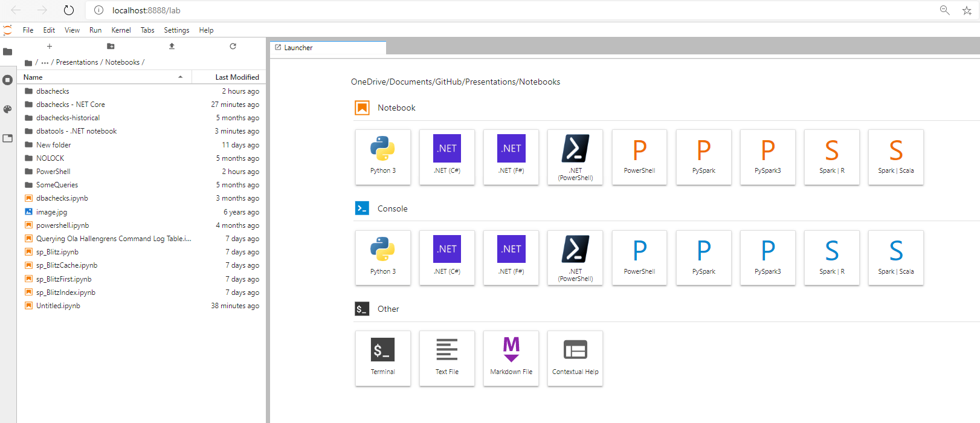Select the dbachecks-historical folder
The height and width of the screenshot is (423, 980).
(68, 118)
